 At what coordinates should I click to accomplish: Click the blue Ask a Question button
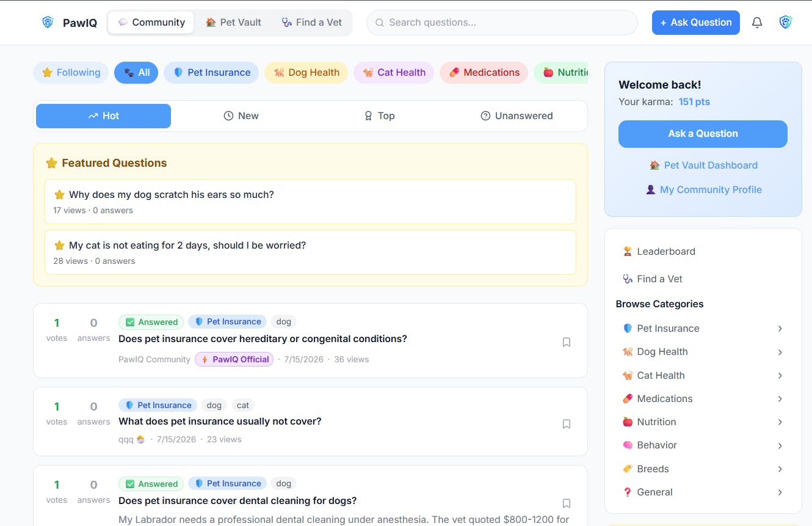tap(703, 134)
